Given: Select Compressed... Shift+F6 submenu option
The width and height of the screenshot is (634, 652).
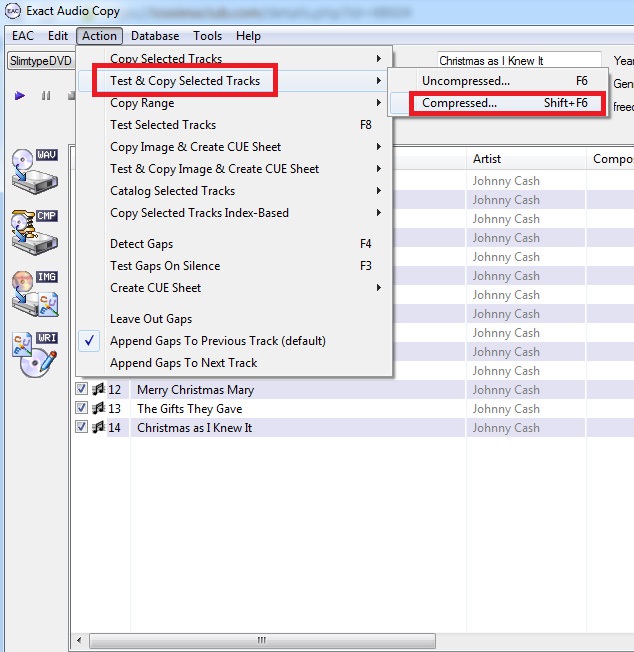Looking at the screenshot, I should [498, 103].
